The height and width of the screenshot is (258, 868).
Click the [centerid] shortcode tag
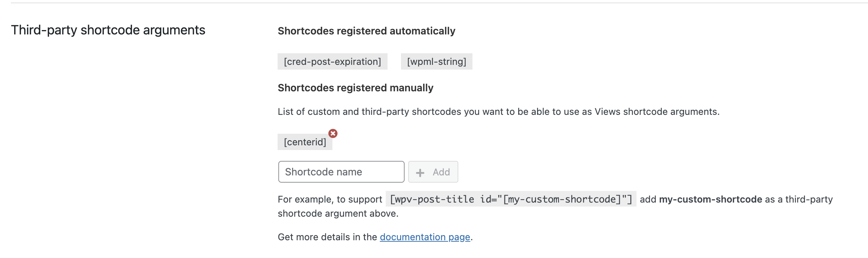[305, 142]
